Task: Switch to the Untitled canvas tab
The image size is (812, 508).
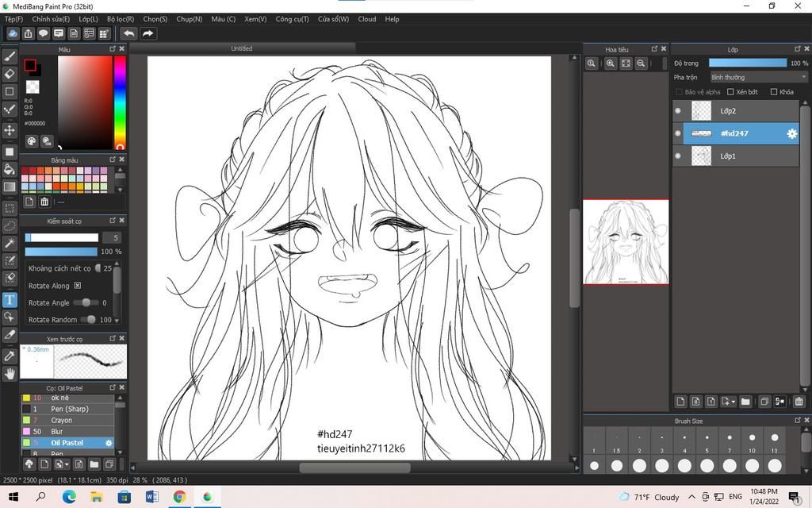Action: click(x=242, y=48)
